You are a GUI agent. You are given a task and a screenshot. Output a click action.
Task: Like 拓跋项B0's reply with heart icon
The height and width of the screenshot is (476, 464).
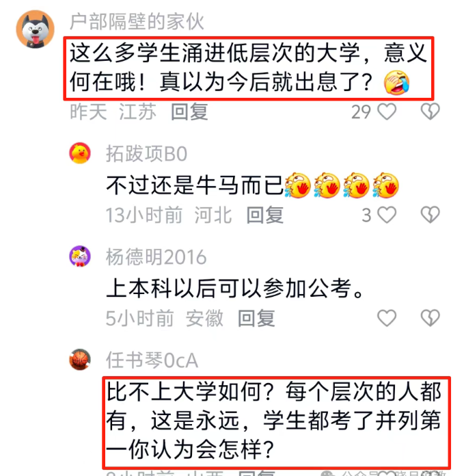[x=387, y=215]
